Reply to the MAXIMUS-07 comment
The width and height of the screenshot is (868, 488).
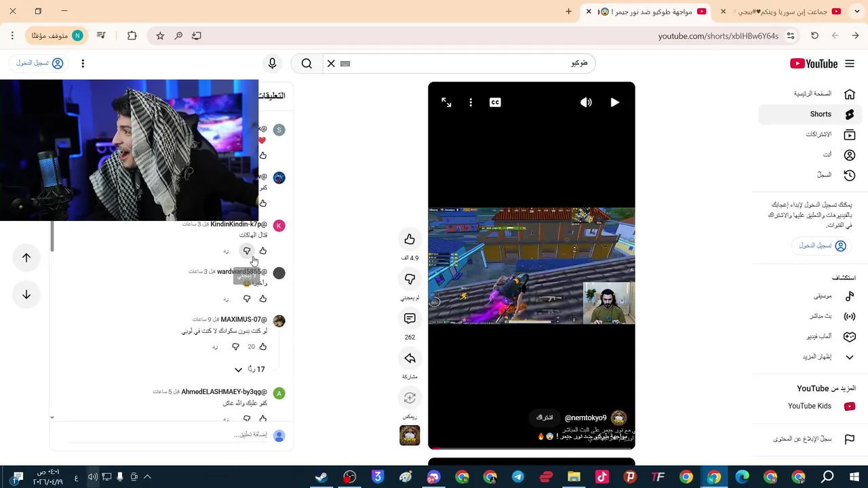pyautogui.click(x=215, y=346)
